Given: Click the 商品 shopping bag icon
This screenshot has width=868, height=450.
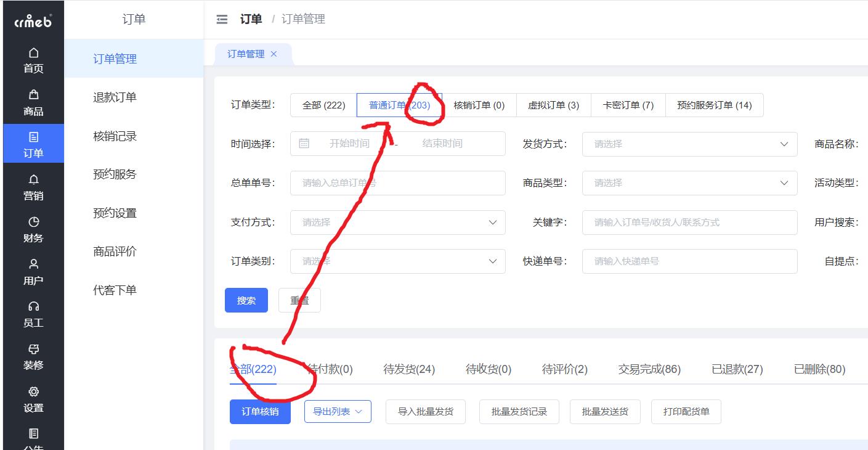Looking at the screenshot, I should (x=33, y=95).
